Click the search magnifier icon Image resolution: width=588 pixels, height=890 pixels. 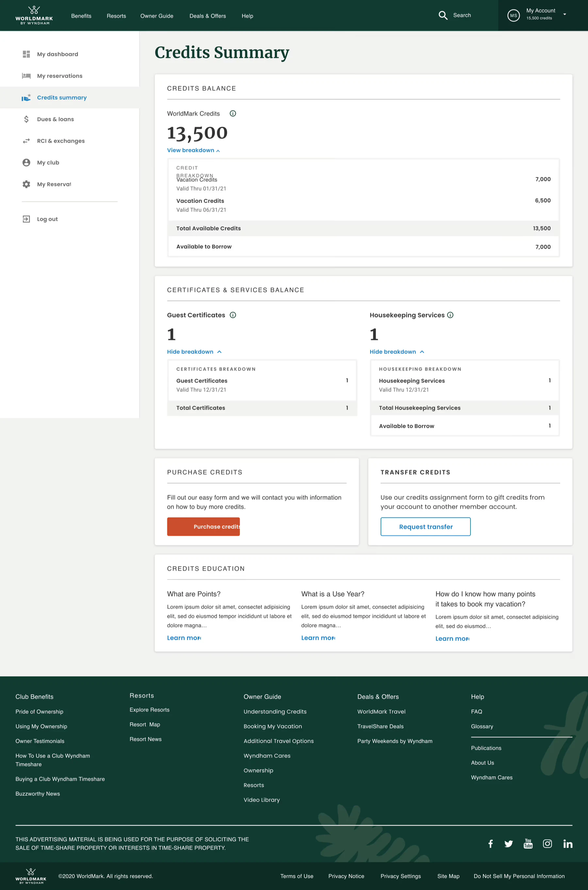pyautogui.click(x=443, y=15)
